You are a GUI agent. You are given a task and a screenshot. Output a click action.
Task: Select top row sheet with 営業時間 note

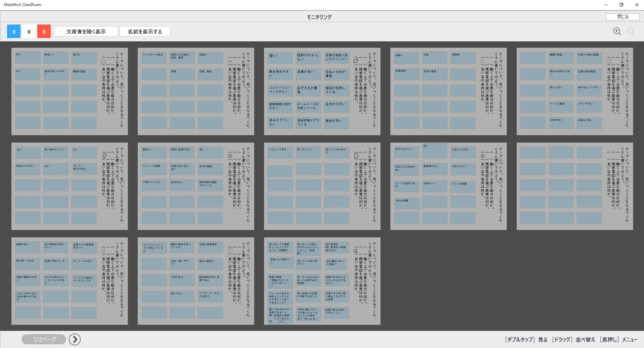[448, 91]
